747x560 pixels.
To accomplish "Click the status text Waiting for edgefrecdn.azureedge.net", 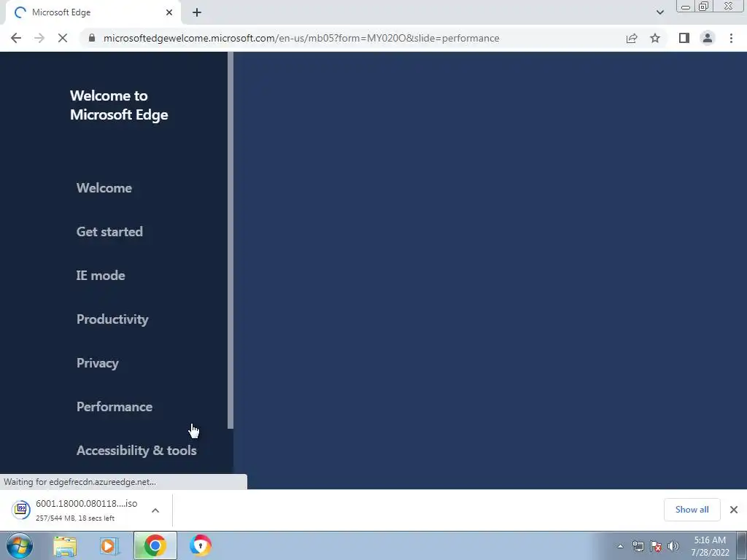I will 80,482.
